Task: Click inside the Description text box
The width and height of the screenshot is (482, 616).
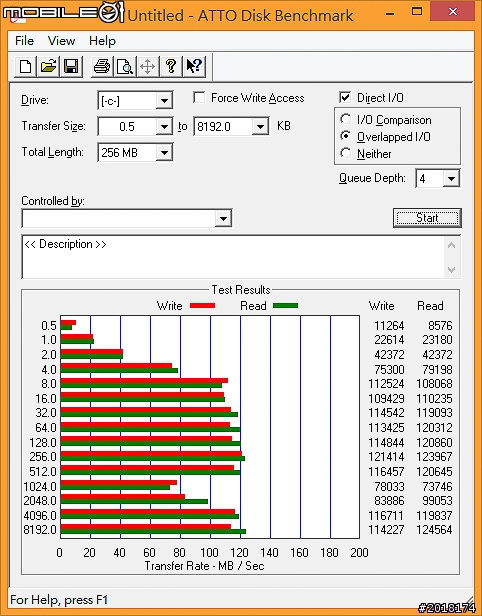Action: [234, 257]
